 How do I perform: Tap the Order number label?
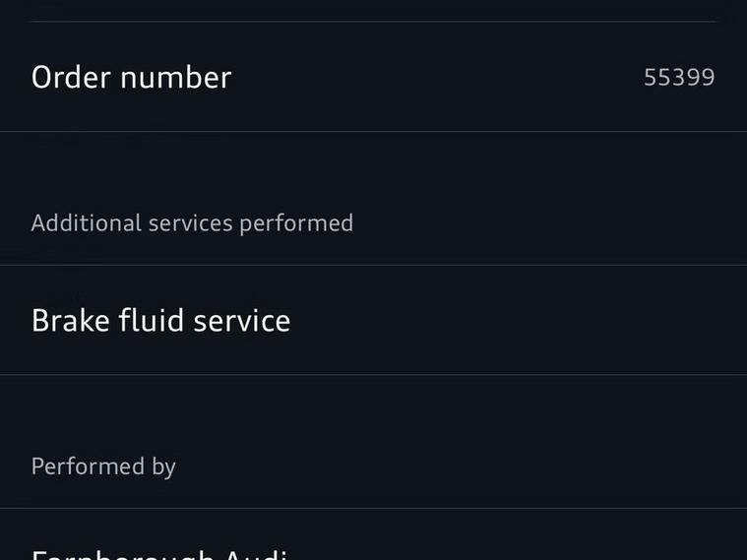(131, 77)
